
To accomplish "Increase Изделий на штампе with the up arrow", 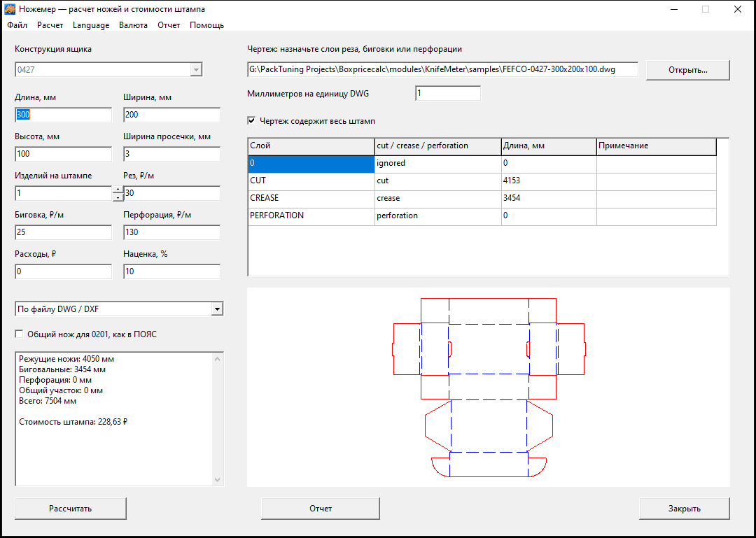I will coord(118,190).
